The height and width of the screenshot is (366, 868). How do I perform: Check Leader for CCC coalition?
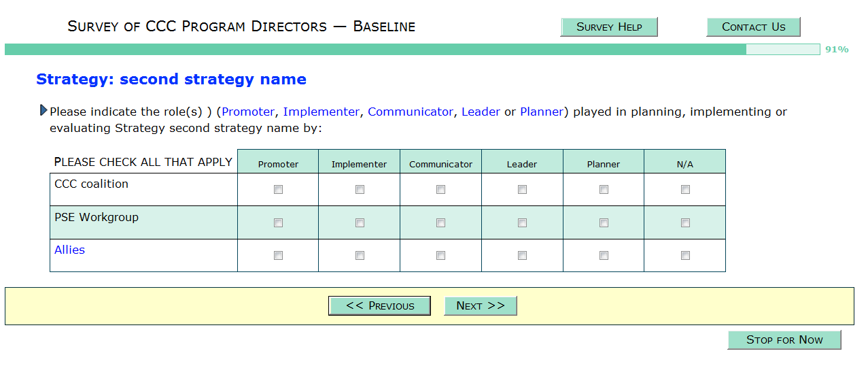click(522, 190)
